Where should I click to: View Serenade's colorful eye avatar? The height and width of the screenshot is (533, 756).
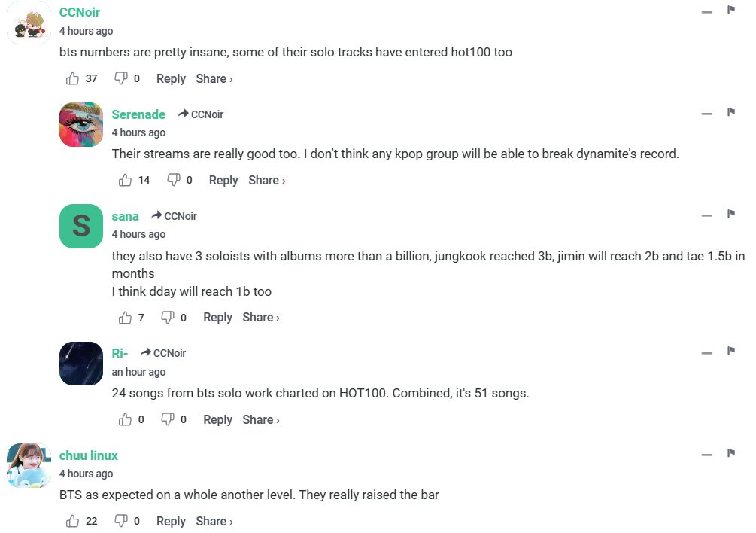(x=81, y=124)
